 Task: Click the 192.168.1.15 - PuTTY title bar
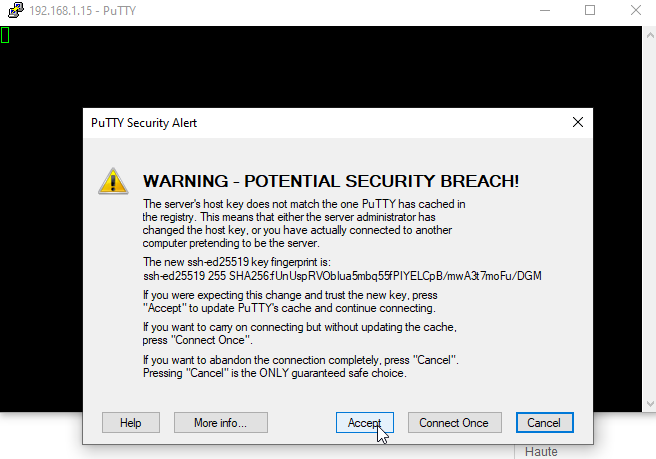coord(83,10)
